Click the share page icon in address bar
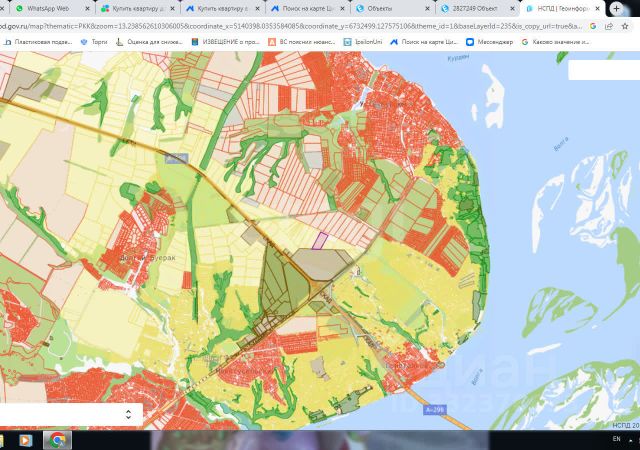The width and height of the screenshot is (640, 450). pos(609,26)
